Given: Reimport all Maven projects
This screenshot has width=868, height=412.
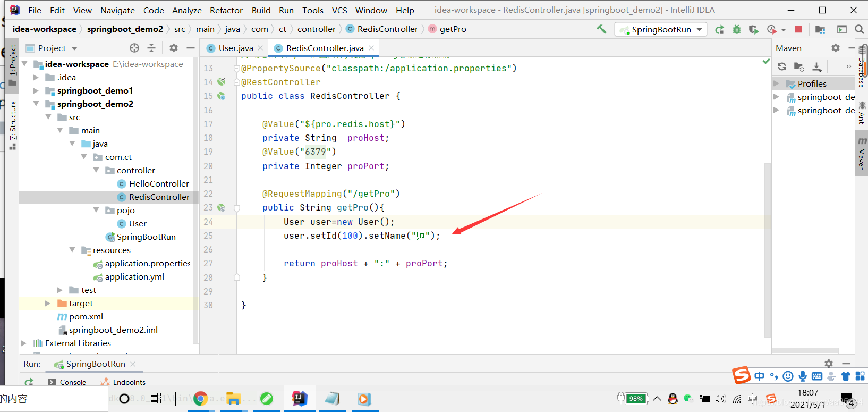Looking at the screenshot, I should pos(782,66).
